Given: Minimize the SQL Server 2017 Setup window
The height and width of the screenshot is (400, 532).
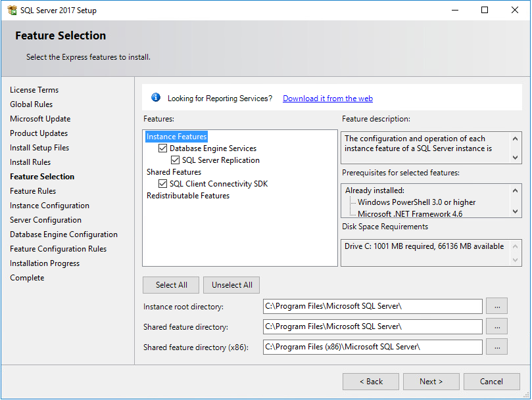Looking at the screenshot, I should [455, 10].
